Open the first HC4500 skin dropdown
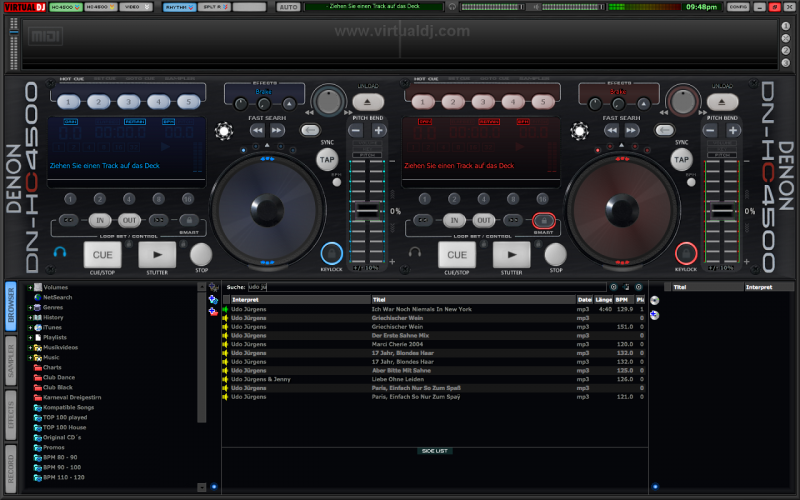 66,7
